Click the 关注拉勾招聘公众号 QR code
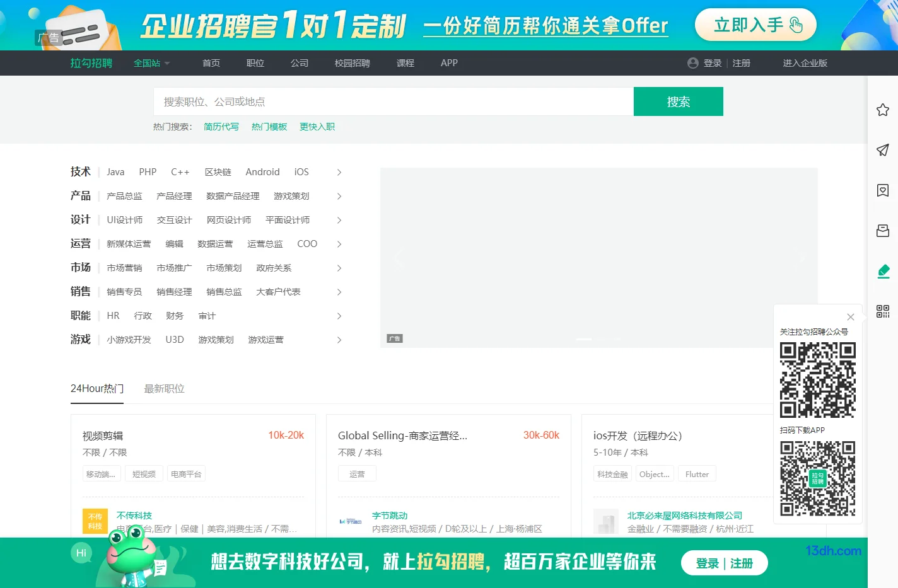This screenshot has width=898, height=588. [818, 380]
